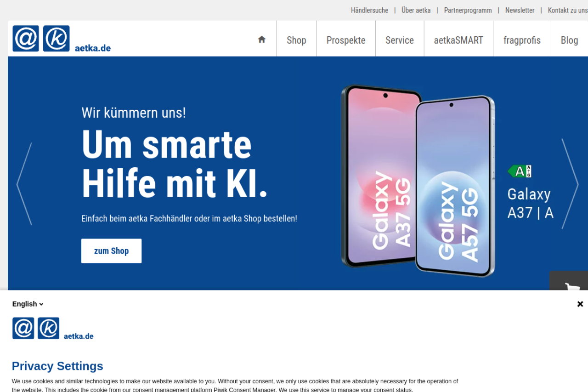Click the energy label A badge
The width and height of the screenshot is (588, 392).
pos(520,171)
